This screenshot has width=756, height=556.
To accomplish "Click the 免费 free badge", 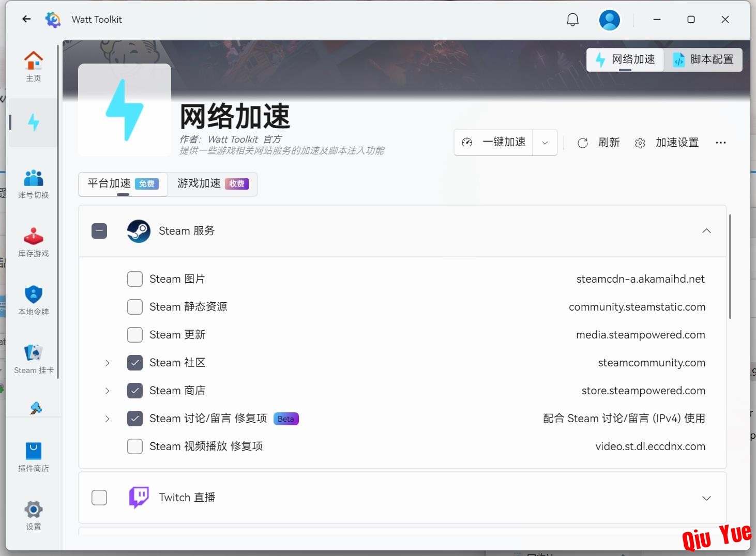I will pos(147,184).
